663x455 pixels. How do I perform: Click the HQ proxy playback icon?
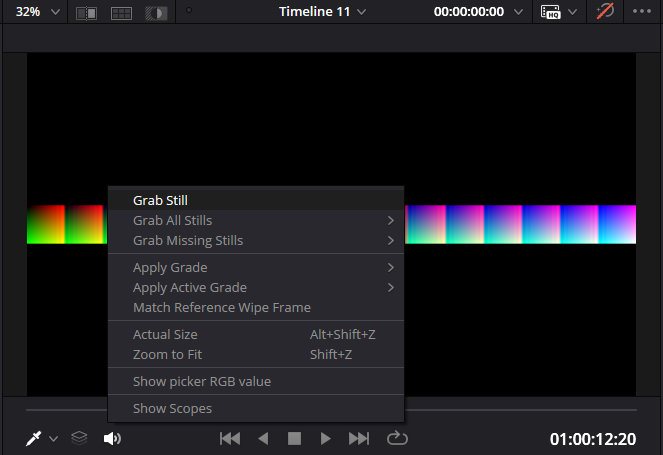(x=551, y=12)
